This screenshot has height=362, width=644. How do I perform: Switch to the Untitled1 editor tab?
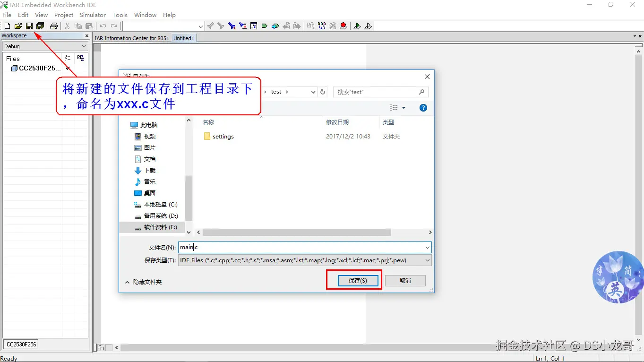point(184,38)
